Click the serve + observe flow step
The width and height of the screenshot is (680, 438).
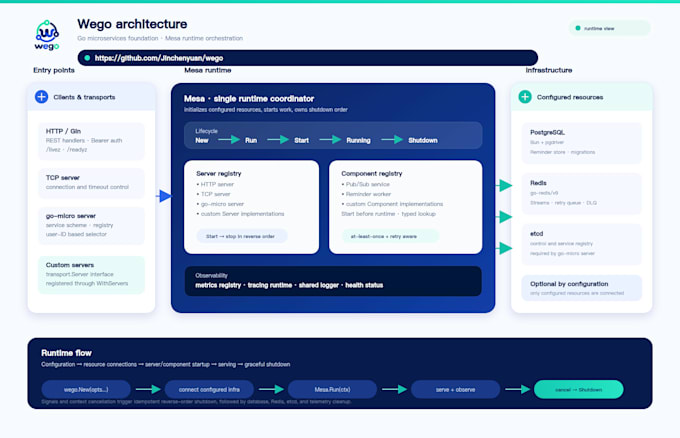pyautogui.click(x=455, y=389)
